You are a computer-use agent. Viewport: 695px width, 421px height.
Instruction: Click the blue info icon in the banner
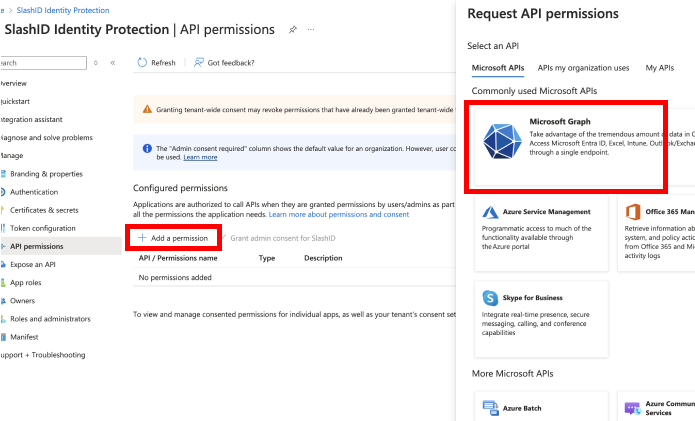[147, 148]
